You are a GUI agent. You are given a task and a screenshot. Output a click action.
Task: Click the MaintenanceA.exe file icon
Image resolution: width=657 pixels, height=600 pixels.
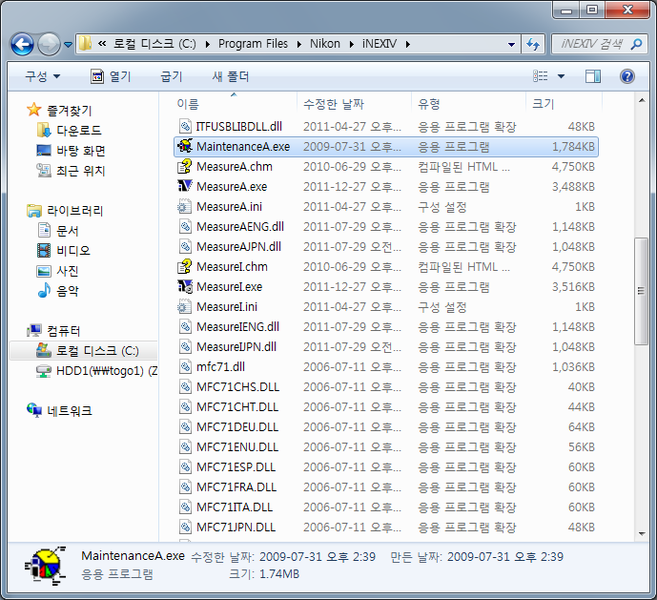[x=184, y=146]
